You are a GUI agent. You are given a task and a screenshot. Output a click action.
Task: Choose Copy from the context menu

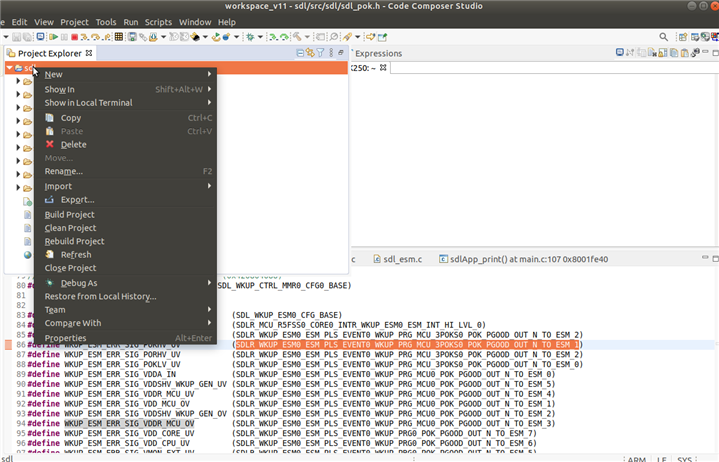click(125, 118)
